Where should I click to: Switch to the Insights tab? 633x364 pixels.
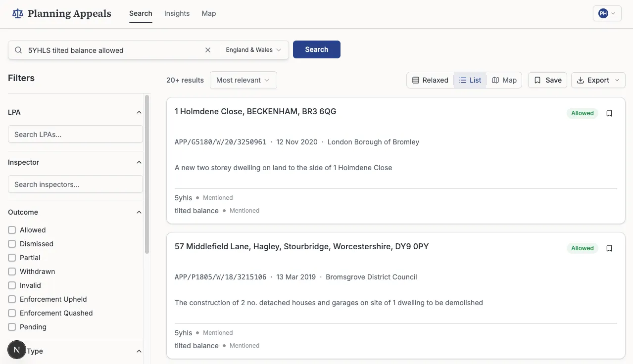pos(177,13)
